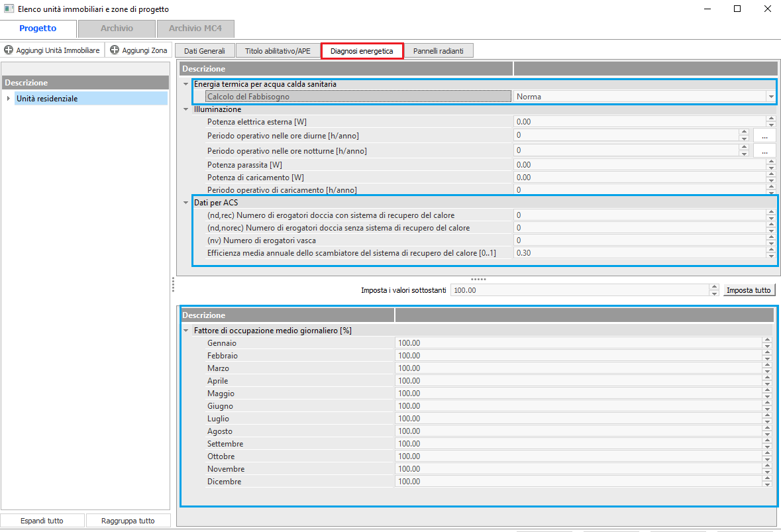Open the ellipsis button for ore diurne period
Viewport: 781px width, 532px height.
tap(764, 135)
